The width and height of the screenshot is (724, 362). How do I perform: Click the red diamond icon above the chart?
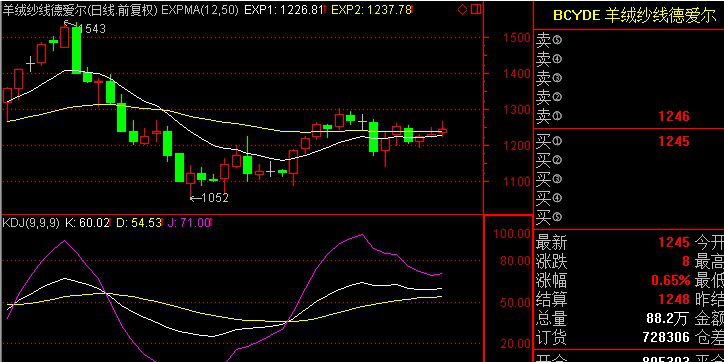[x=463, y=10]
